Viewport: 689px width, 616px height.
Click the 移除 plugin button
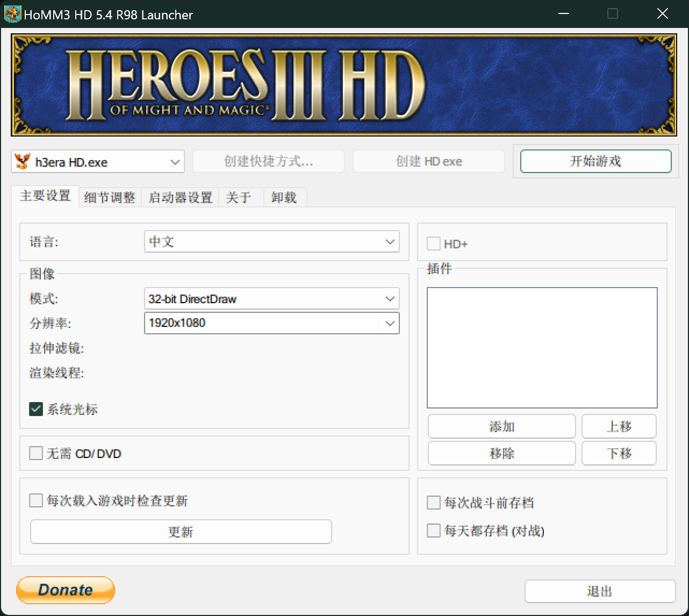[502, 454]
